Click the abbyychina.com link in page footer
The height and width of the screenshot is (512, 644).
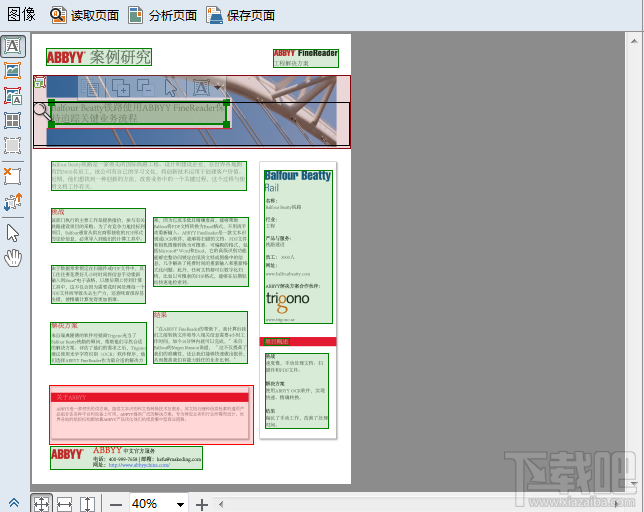point(139,465)
